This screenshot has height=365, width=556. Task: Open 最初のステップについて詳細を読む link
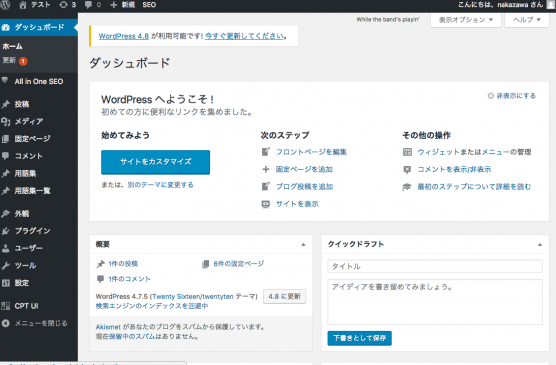pyautogui.click(x=474, y=187)
